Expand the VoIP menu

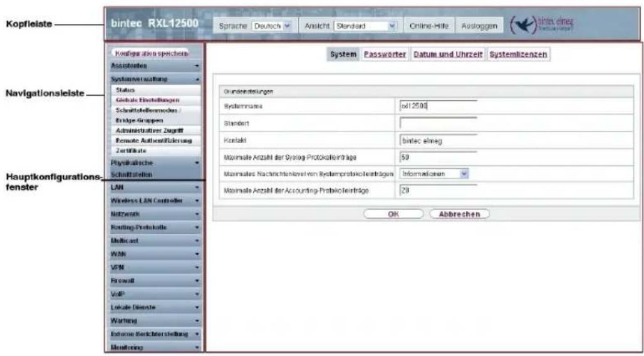click(x=155, y=294)
